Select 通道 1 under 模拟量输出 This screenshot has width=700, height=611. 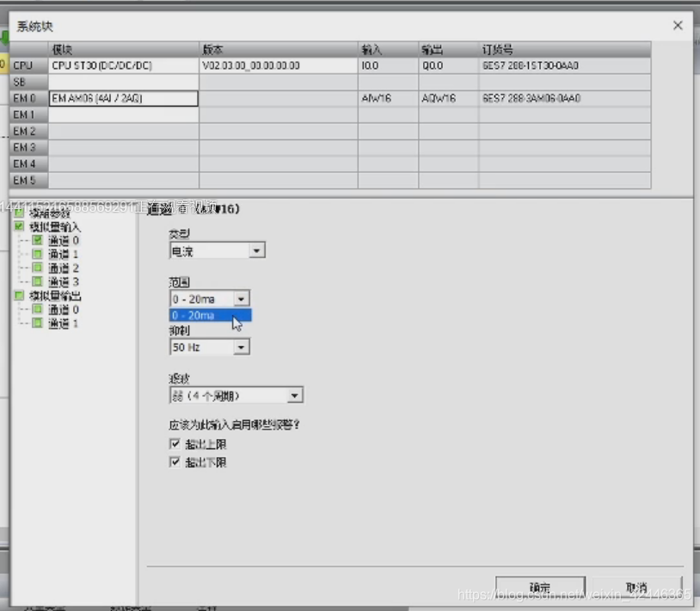pyautogui.click(x=64, y=324)
